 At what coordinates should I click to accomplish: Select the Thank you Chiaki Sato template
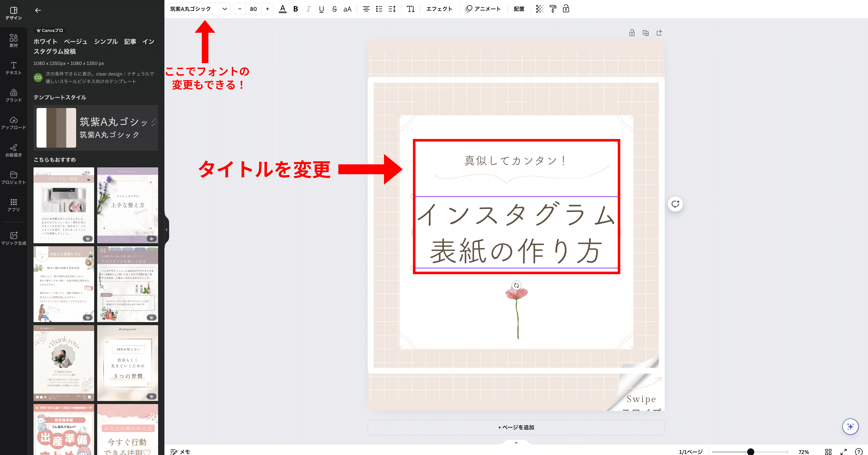tap(64, 363)
